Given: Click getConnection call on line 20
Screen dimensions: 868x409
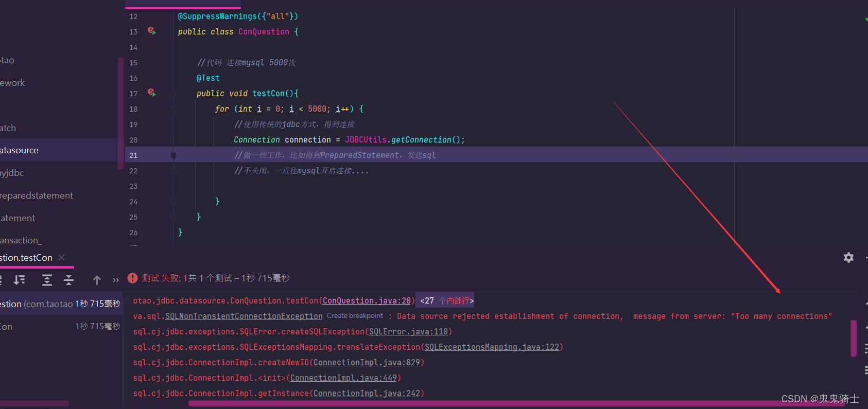Looking at the screenshot, I should [421, 140].
